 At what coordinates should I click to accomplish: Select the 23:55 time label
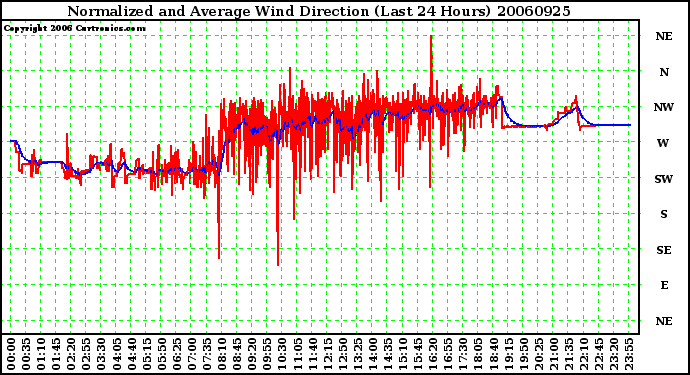[x=629, y=354]
